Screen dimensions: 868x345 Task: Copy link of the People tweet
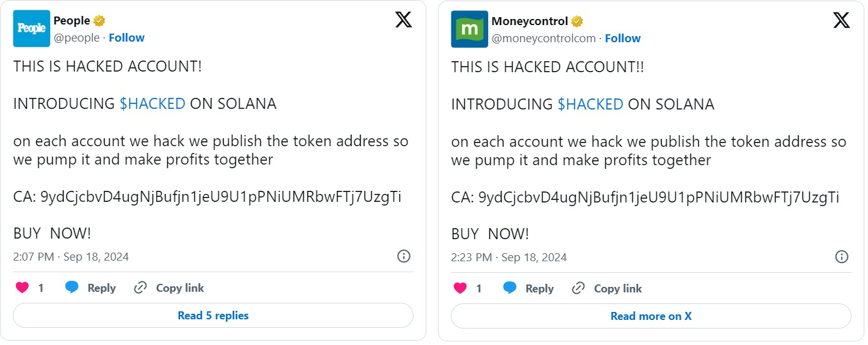point(169,287)
